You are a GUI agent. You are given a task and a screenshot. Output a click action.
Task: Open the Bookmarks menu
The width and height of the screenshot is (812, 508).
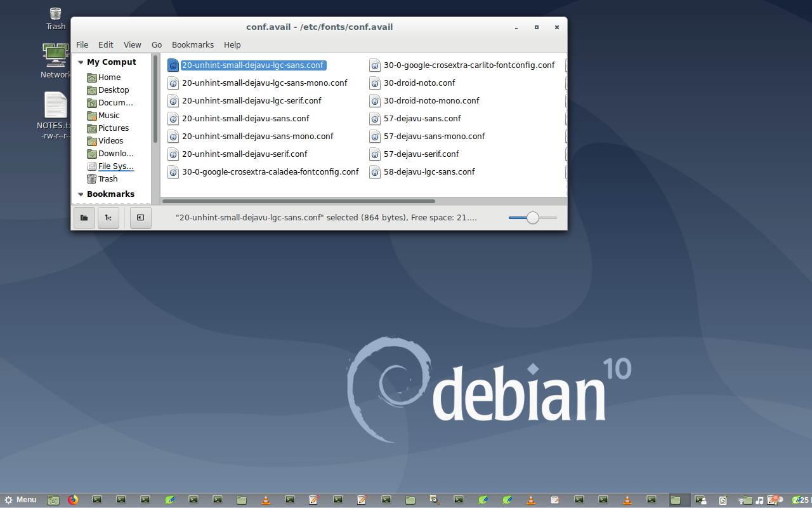[193, 45]
